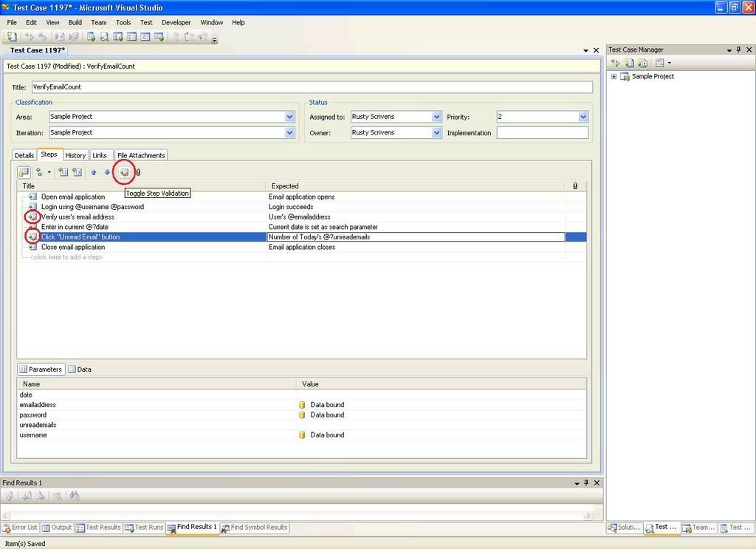Move the selected step up
The width and height of the screenshot is (756, 549).
tap(94, 172)
